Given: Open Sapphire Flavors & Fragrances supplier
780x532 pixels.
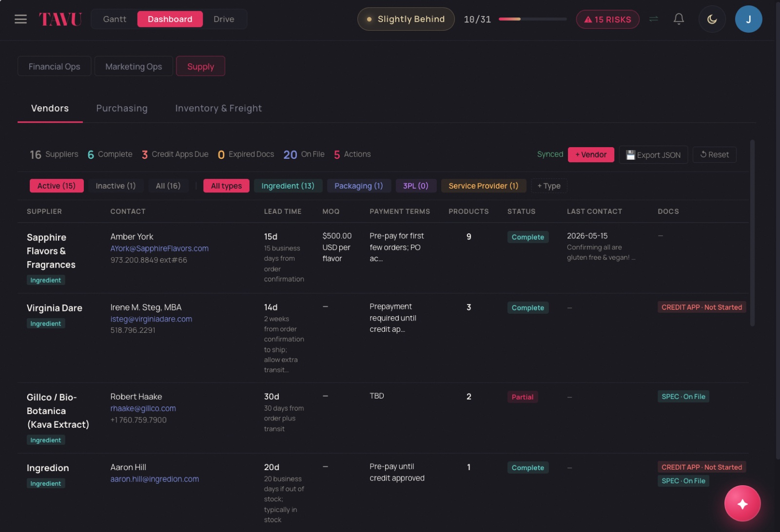Looking at the screenshot, I should 51,251.
